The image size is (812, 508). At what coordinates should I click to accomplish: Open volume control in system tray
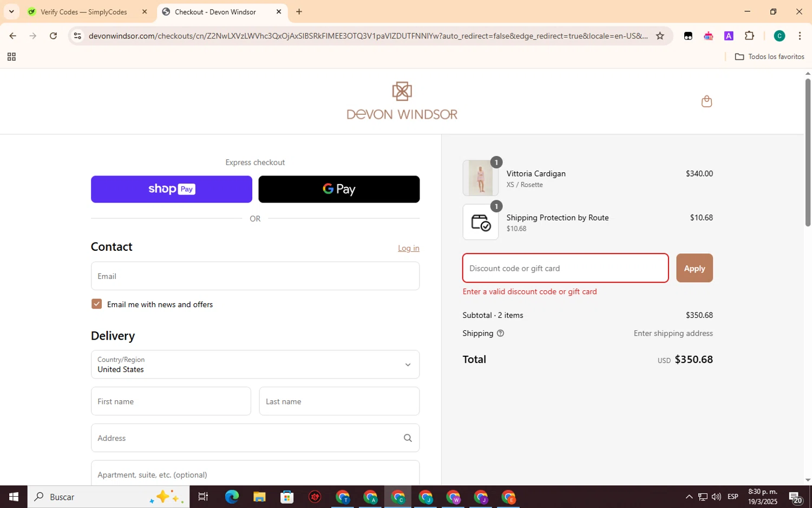[716, 497]
